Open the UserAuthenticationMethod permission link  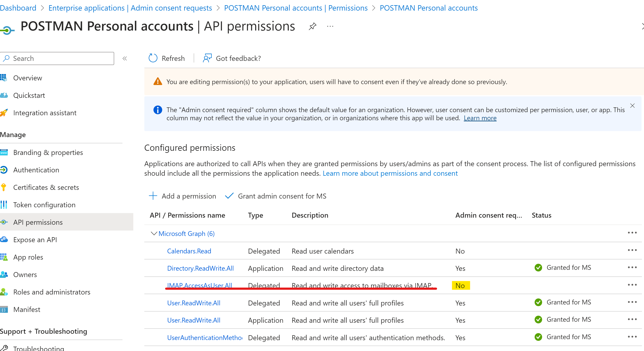click(x=205, y=337)
